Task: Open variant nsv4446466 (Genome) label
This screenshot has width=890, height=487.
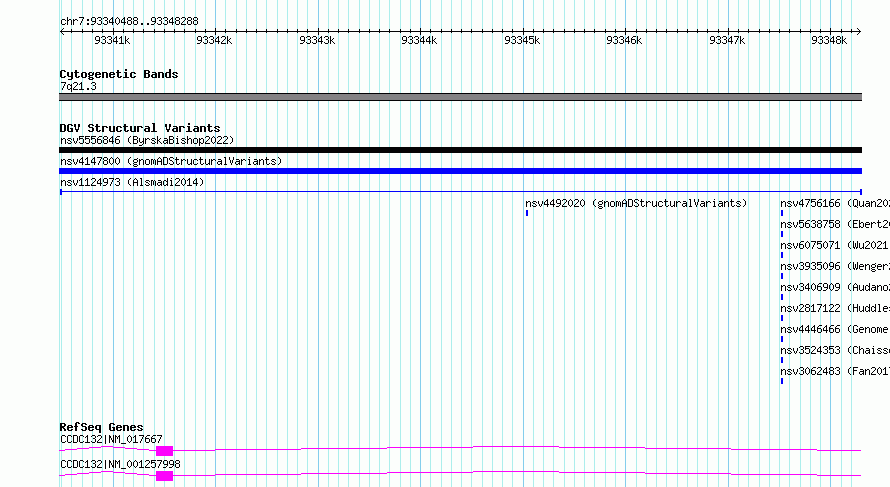Action: (834, 329)
